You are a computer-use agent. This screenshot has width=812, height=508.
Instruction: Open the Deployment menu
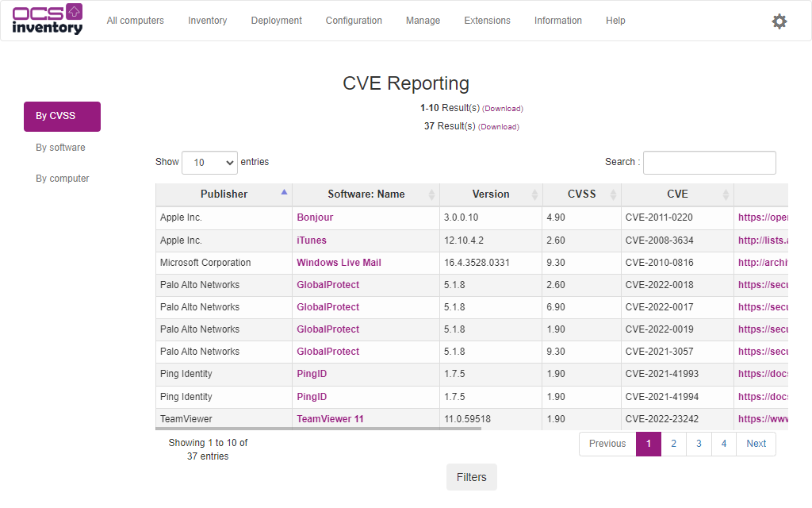pos(276,21)
